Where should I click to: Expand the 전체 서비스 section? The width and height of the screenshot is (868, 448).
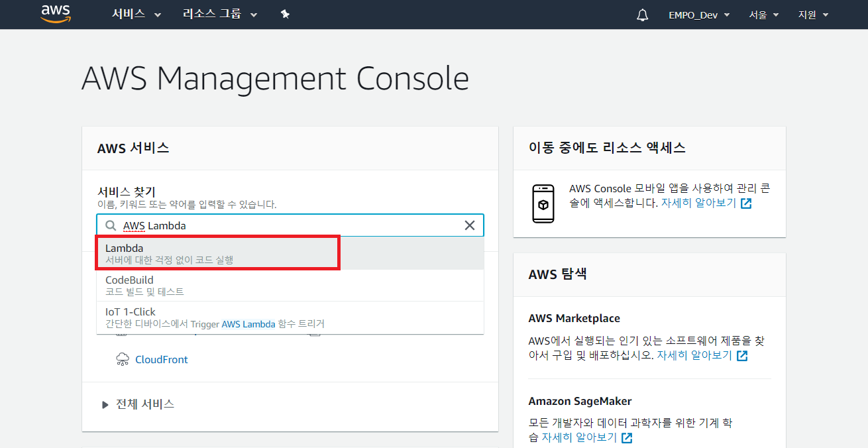point(138,404)
